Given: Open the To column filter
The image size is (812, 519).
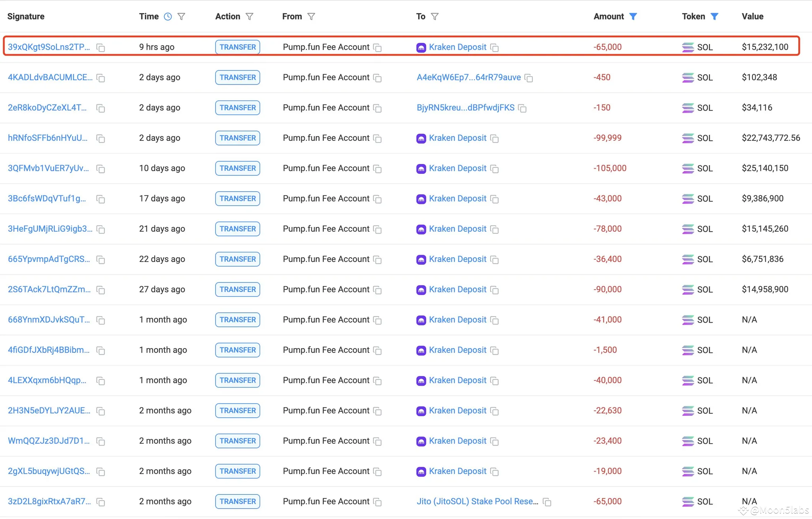Looking at the screenshot, I should click(435, 17).
